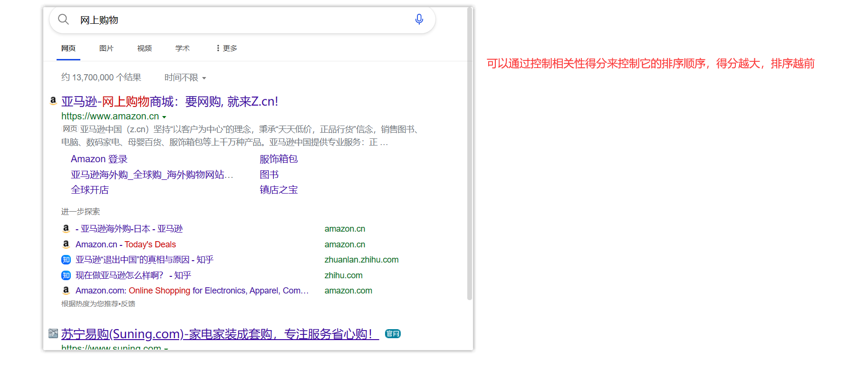The image size is (868, 371).
Task: Click the Amazon favicon beside the top result
Action: coord(53,101)
